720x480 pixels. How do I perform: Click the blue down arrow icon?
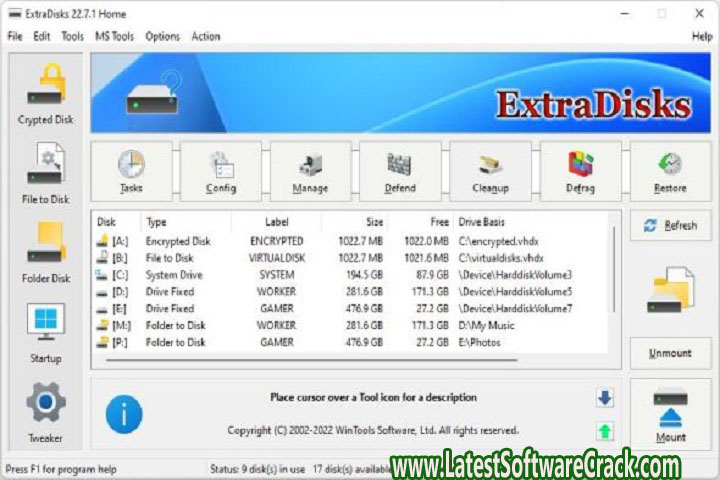click(x=605, y=398)
